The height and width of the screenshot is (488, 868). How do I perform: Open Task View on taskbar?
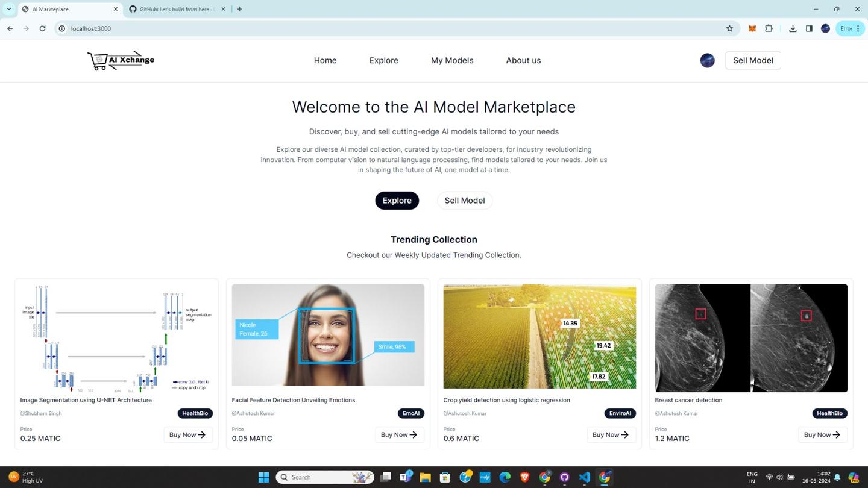click(x=386, y=477)
